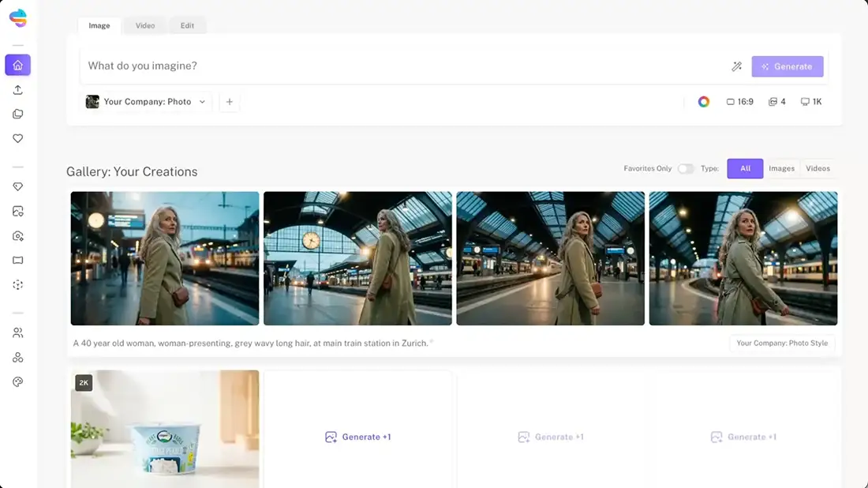Click the plus button next to the style selector
The image size is (868, 488).
(229, 102)
